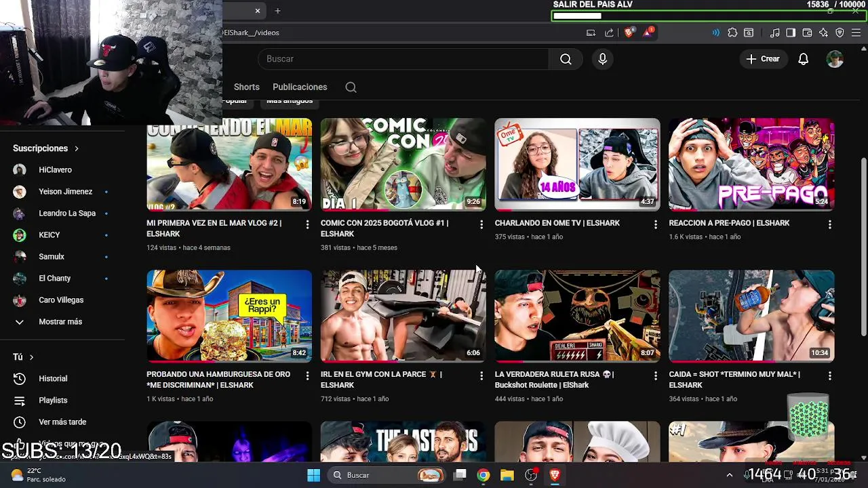
Task: Open options for CAIDA = SHOT video
Action: point(829,375)
